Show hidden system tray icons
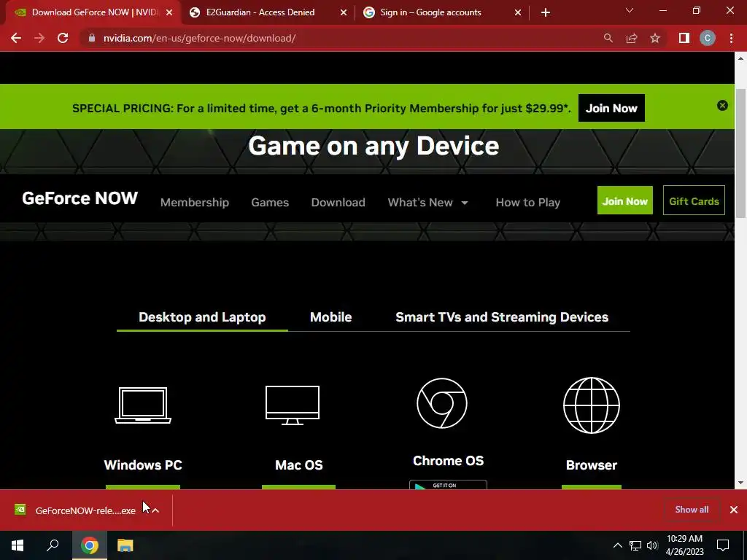This screenshot has width=747, height=560. pyautogui.click(x=617, y=545)
